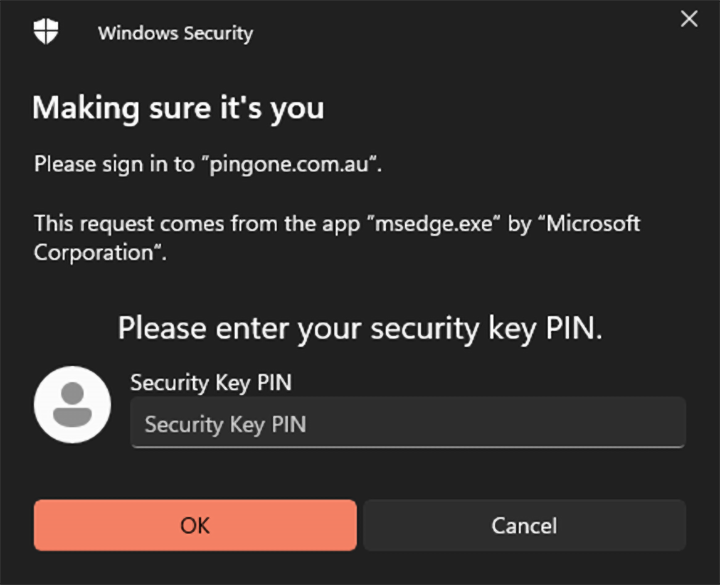Click the Windows Security shield icon
720x585 pixels.
(x=46, y=32)
